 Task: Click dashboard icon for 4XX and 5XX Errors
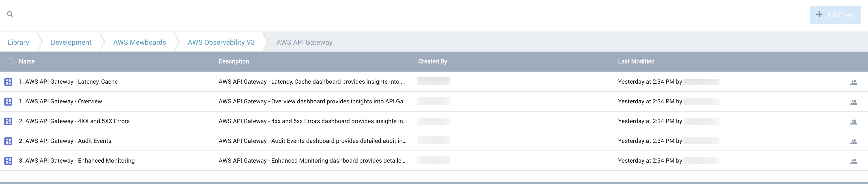[x=8, y=121]
